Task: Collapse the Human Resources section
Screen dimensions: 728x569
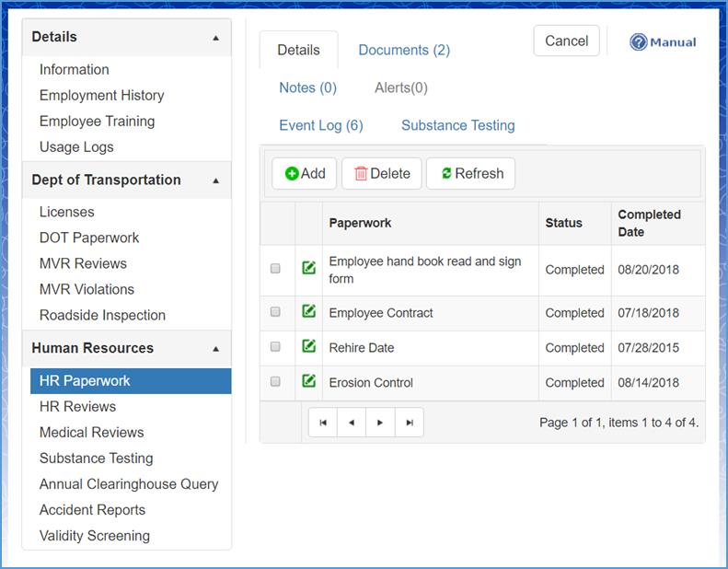Action: 215,349
